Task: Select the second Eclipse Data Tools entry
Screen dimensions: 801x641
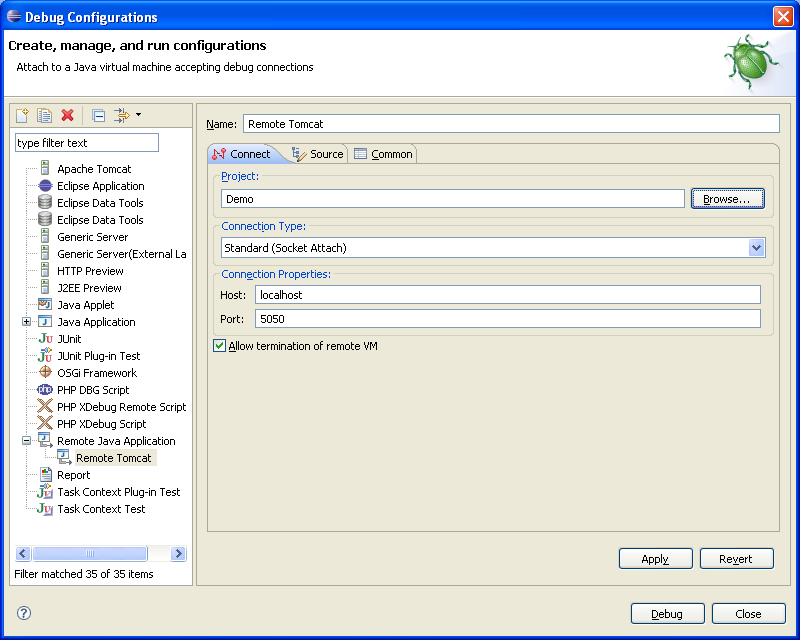Action: point(100,220)
